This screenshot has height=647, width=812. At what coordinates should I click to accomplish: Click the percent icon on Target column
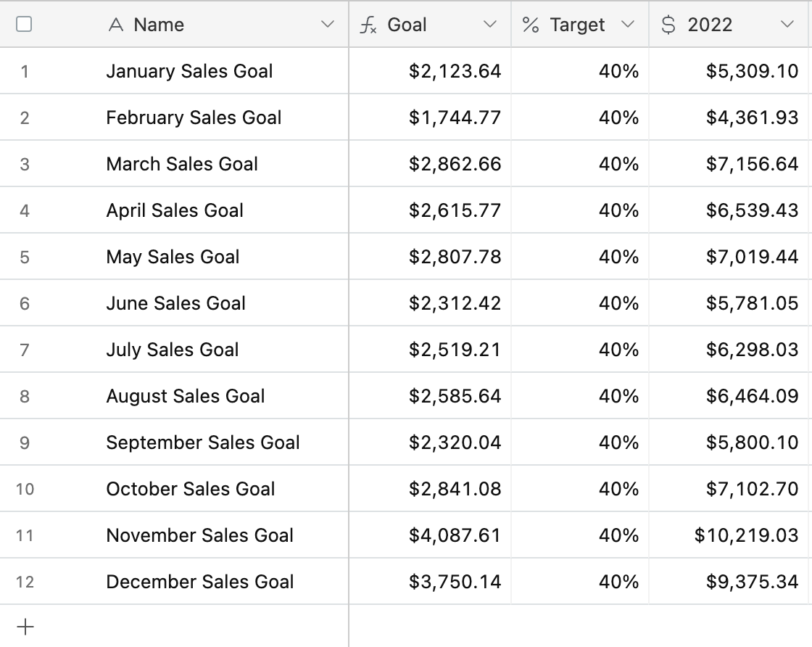pyautogui.click(x=531, y=25)
